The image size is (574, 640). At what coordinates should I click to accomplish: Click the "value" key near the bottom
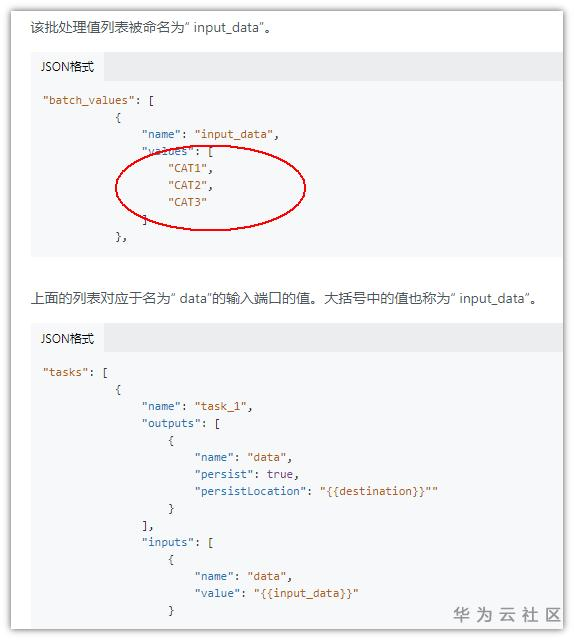tap(217, 593)
